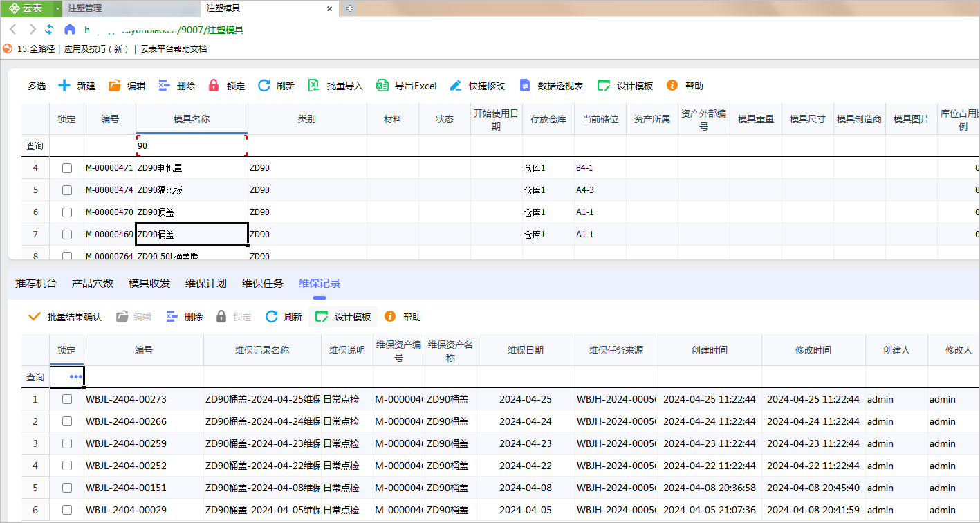Click the top toolbar 帮助 icon

[672, 86]
